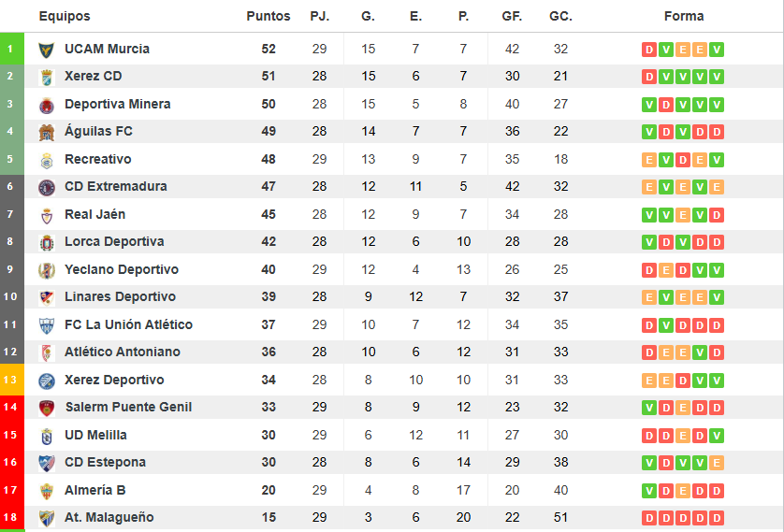Screen dimensions: 784x532
Task: Open the Linares Deportivo team page
Action: (x=120, y=296)
